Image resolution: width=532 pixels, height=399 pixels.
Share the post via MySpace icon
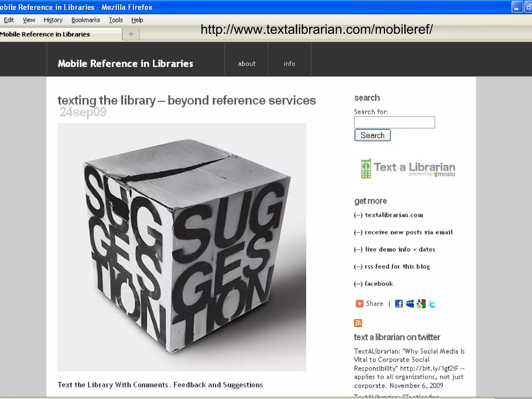pos(410,303)
